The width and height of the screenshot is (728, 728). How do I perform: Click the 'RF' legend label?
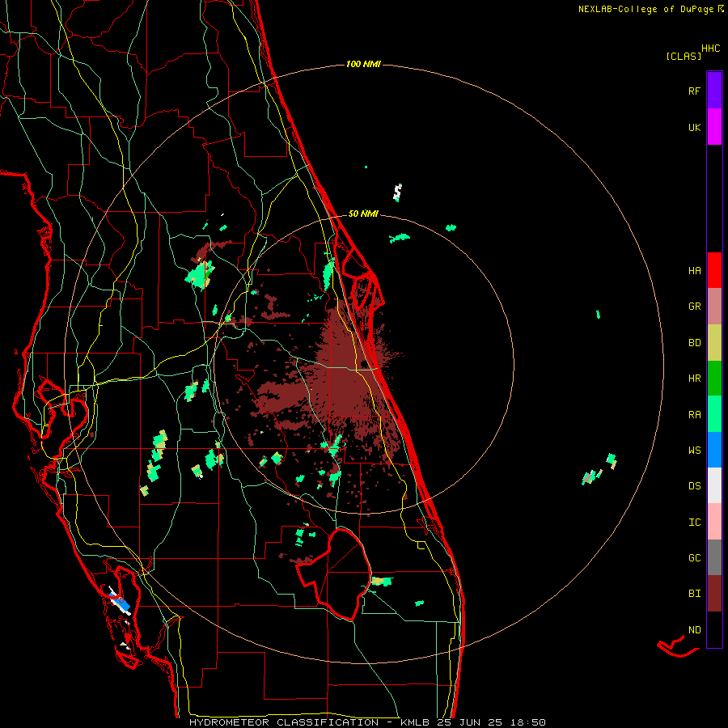(x=694, y=91)
